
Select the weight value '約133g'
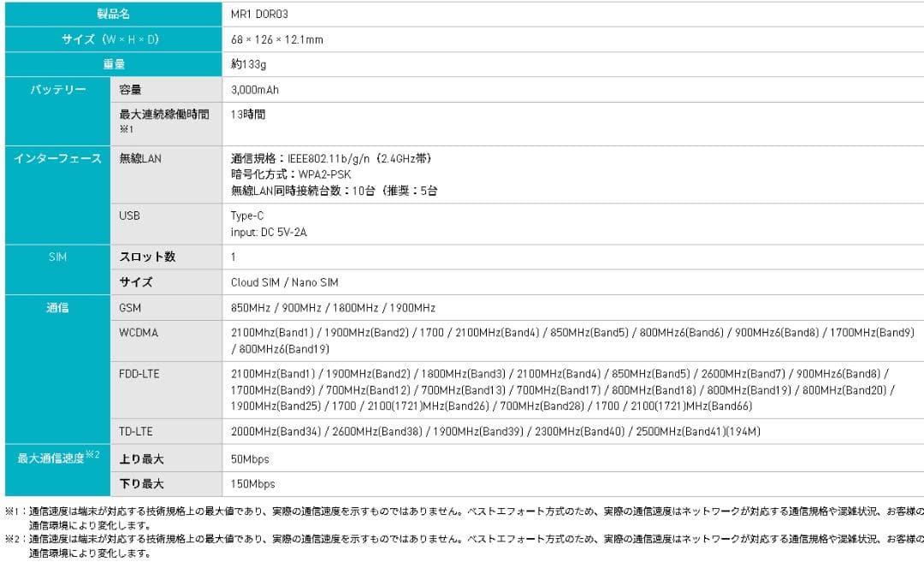pyautogui.click(x=249, y=64)
